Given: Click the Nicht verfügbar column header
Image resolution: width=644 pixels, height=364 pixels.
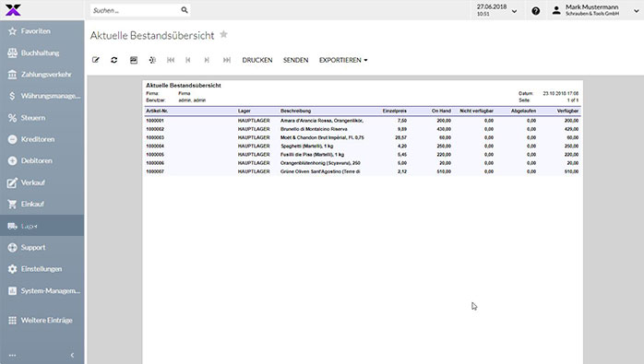Looking at the screenshot, I should pos(476,111).
